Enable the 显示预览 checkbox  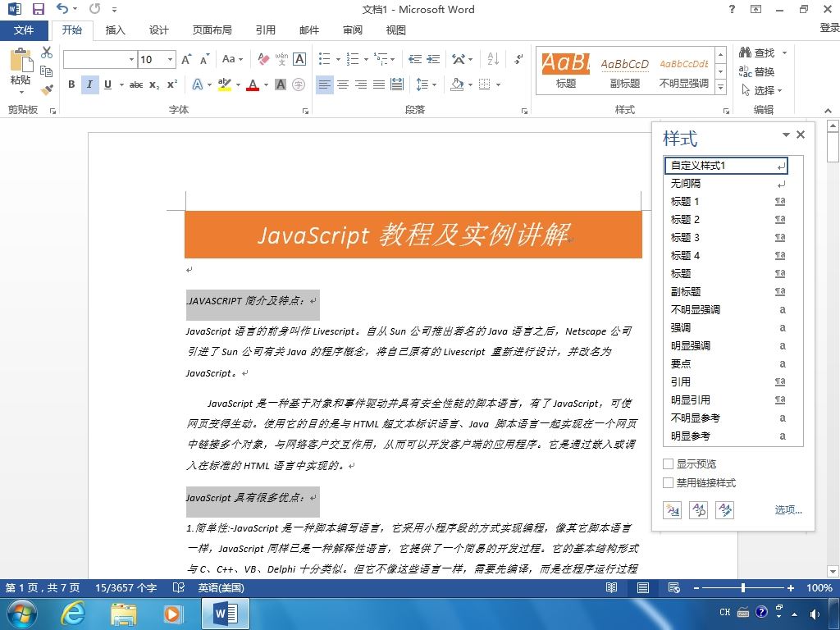click(x=668, y=464)
